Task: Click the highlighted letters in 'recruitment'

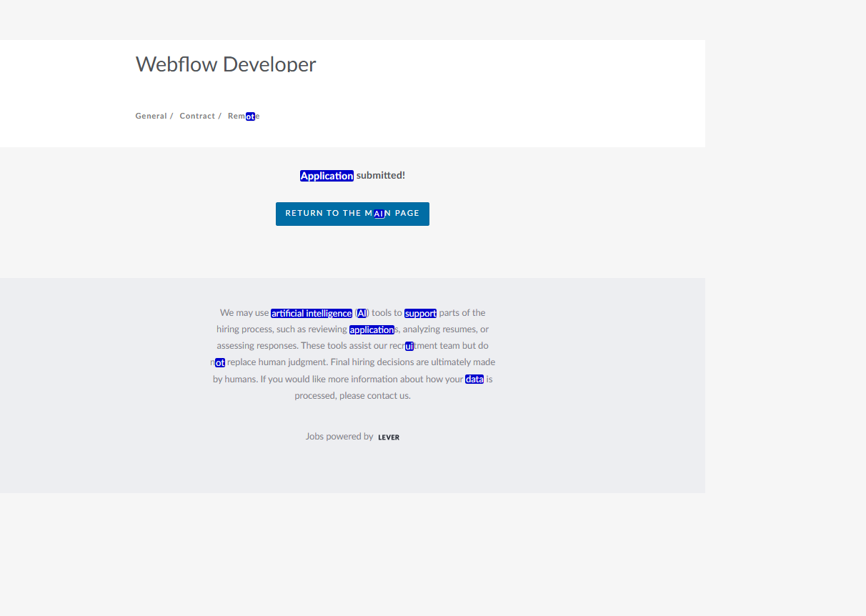Action: pos(409,346)
